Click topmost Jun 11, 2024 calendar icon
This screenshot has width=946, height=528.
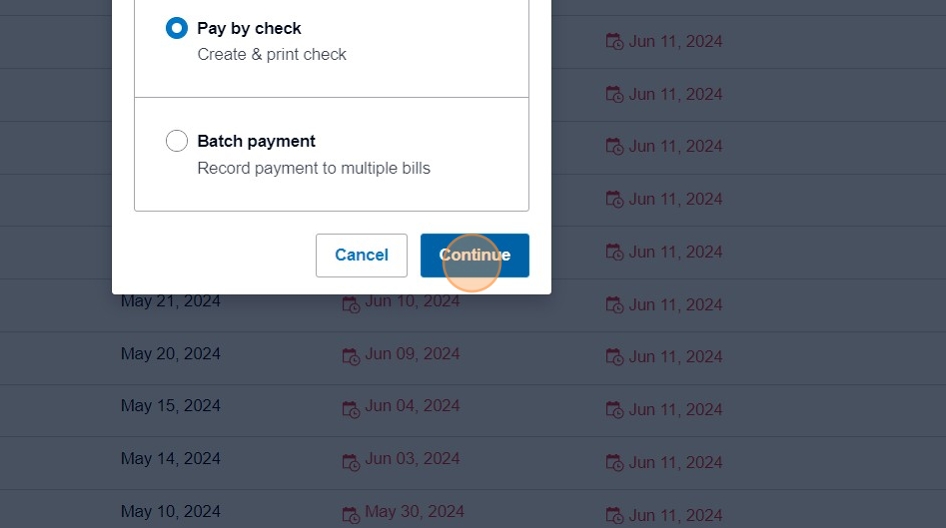tap(615, 42)
